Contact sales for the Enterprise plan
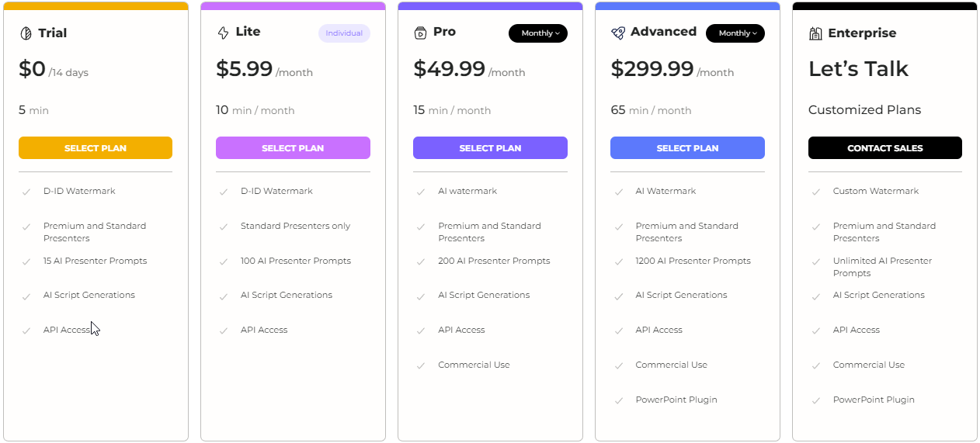Screen dimensions: 980x443 (x=885, y=148)
